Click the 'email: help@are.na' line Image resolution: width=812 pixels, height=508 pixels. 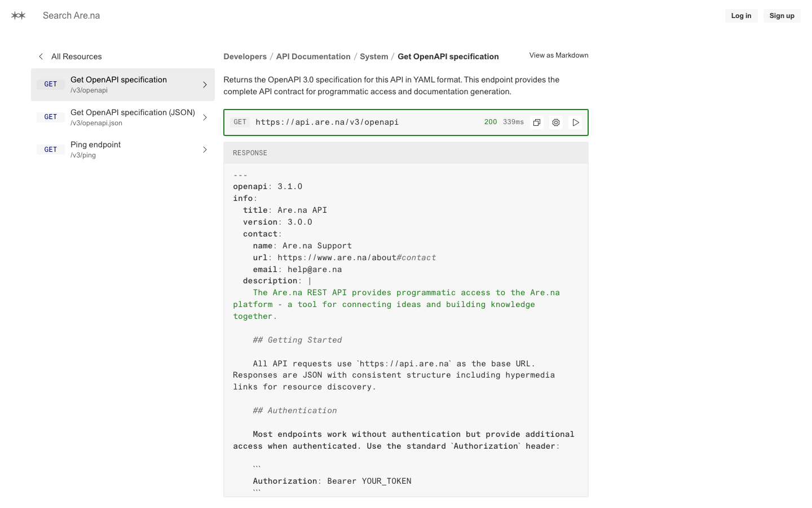coord(297,269)
